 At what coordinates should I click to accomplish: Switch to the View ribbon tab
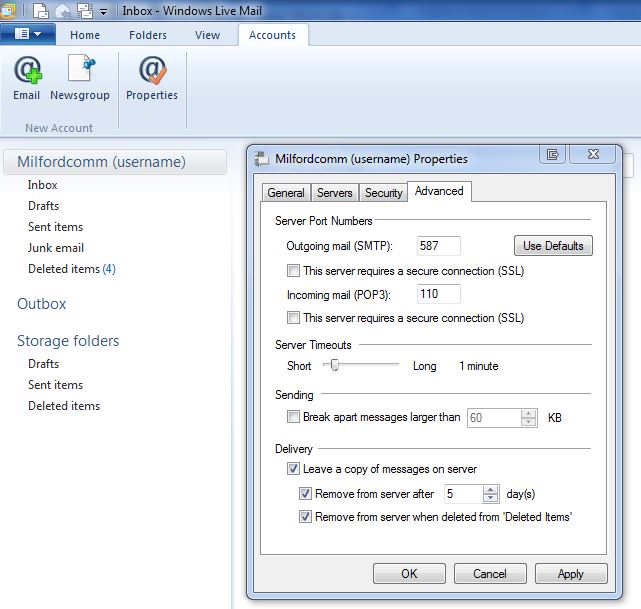point(208,35)
